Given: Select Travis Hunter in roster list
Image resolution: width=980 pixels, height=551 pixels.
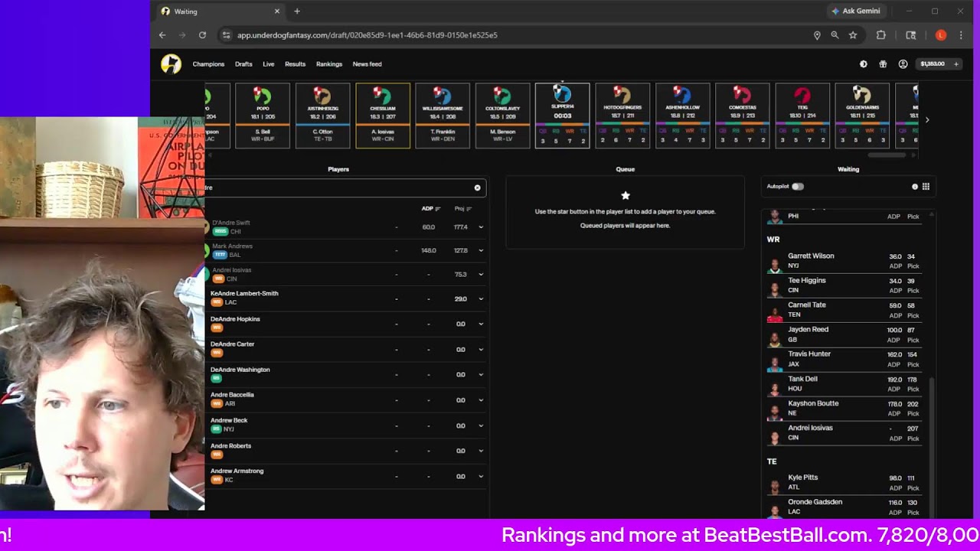Looking at the screenshot, I should point(844,359).
